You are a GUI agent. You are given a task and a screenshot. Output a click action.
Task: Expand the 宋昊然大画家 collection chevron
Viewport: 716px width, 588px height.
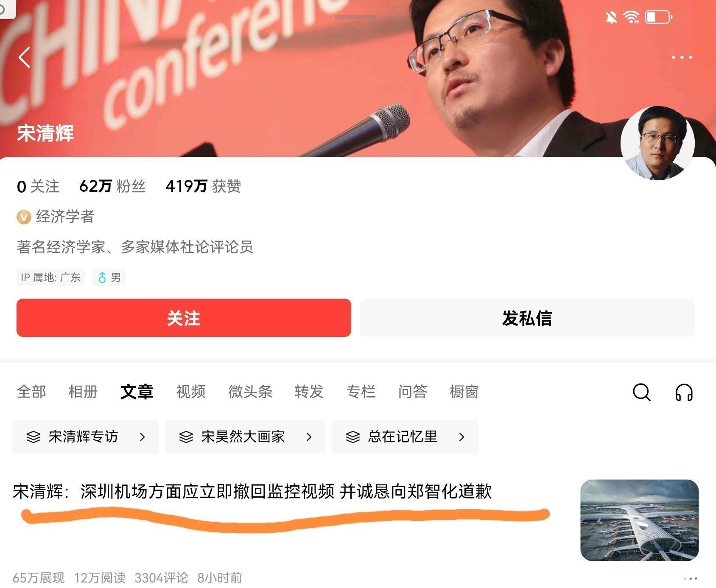coord(309,437)
